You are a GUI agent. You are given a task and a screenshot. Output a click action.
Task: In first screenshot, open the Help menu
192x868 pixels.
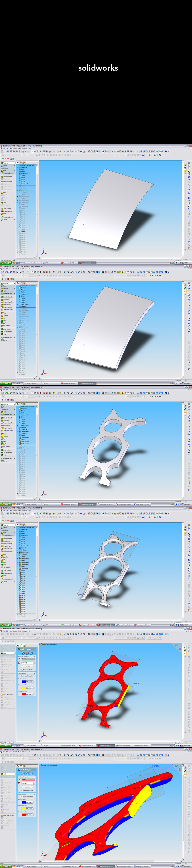[x=29, y=148]
